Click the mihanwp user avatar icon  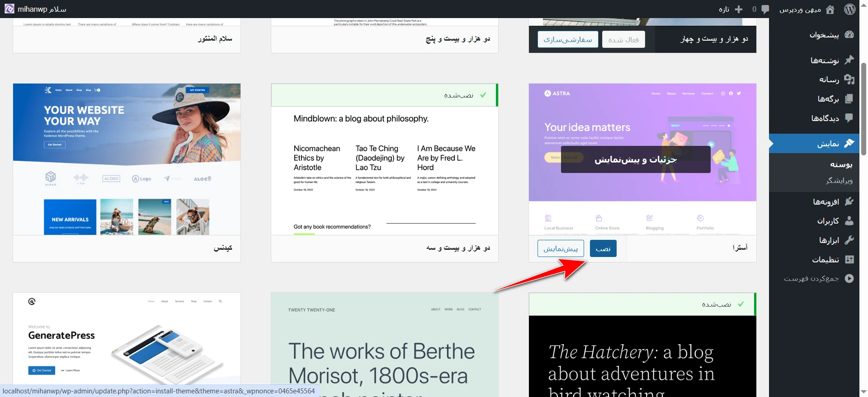pos(9,9)
